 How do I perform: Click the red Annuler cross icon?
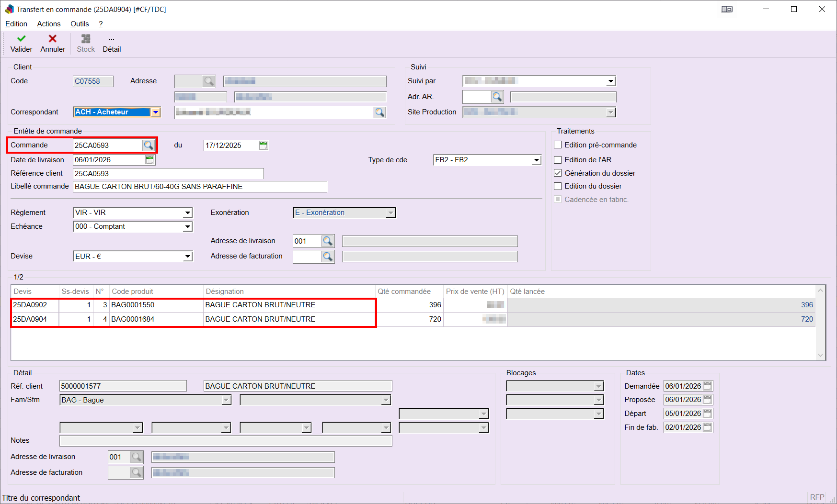(53, 39)
